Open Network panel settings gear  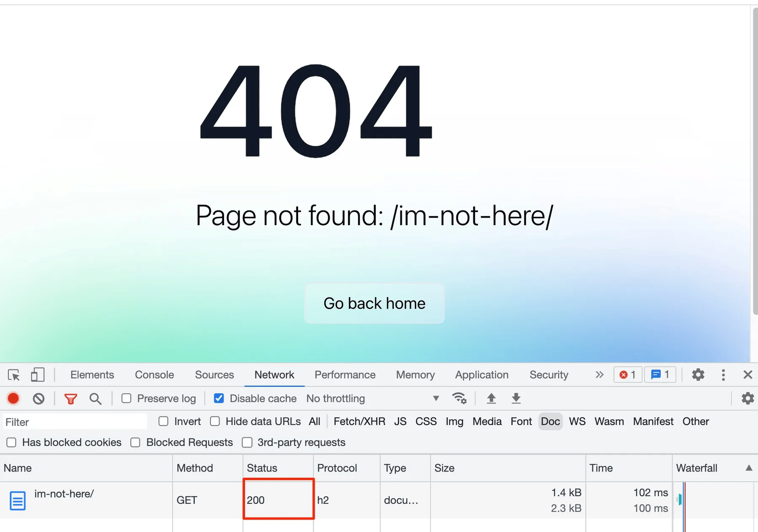(x=747, y=398)
